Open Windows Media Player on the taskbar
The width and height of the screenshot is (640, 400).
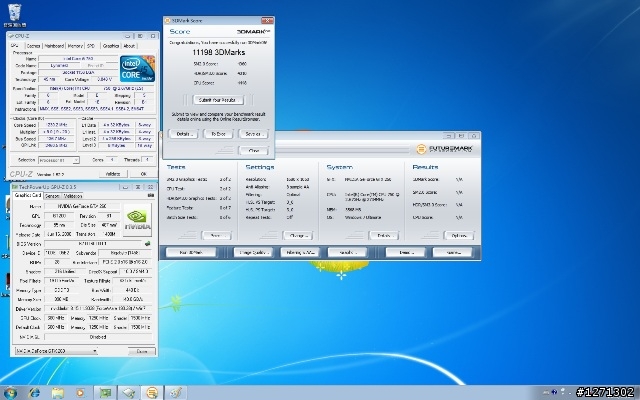pos(80,393)
